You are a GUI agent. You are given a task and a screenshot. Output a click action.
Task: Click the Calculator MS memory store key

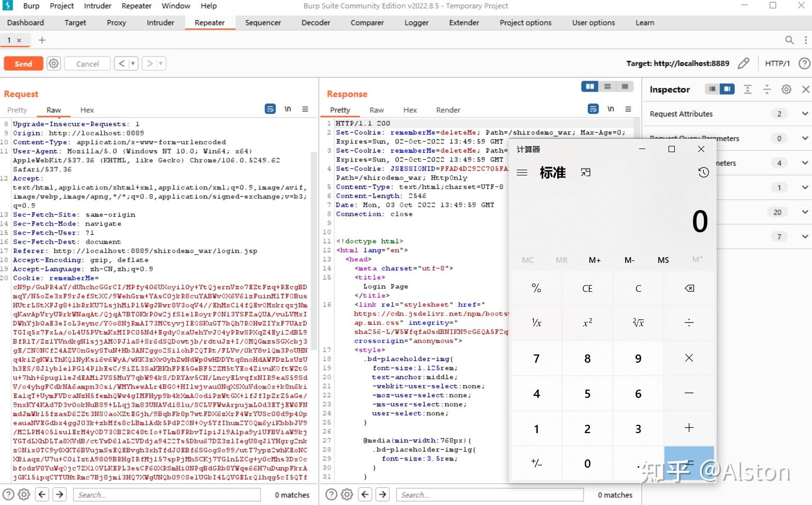point(663,260)
